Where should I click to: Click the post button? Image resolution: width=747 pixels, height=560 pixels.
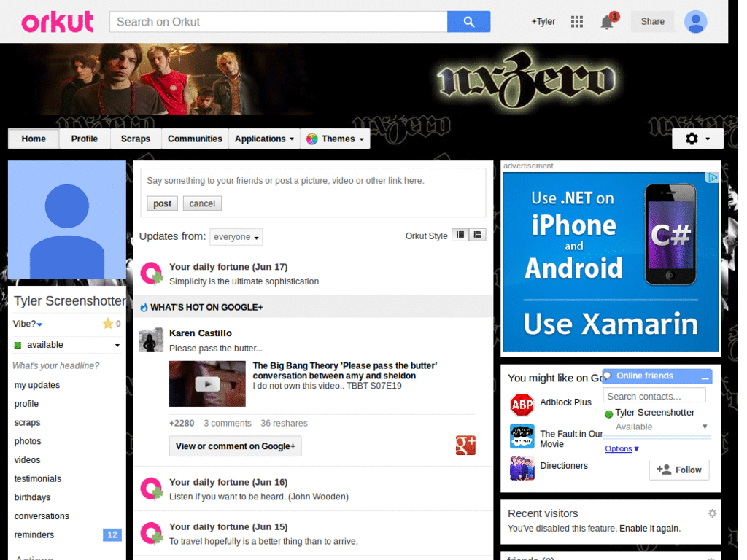tap(162, 203)
